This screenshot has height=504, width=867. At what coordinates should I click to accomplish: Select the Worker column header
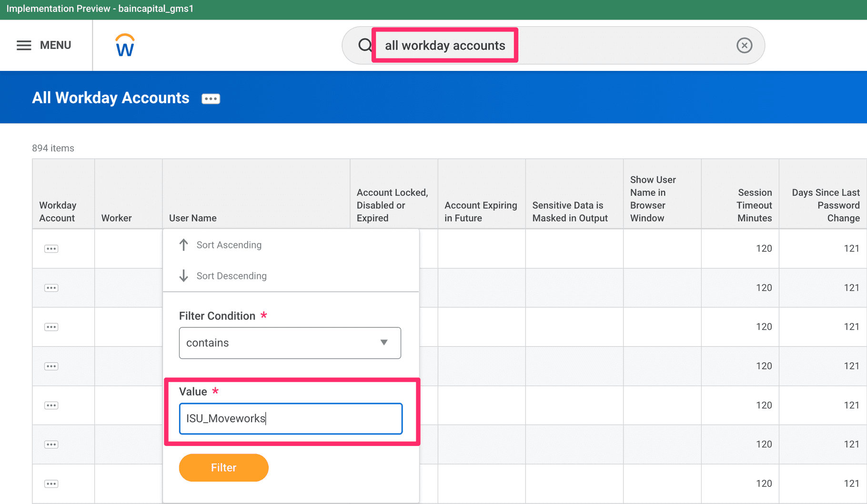coord(129,194)
